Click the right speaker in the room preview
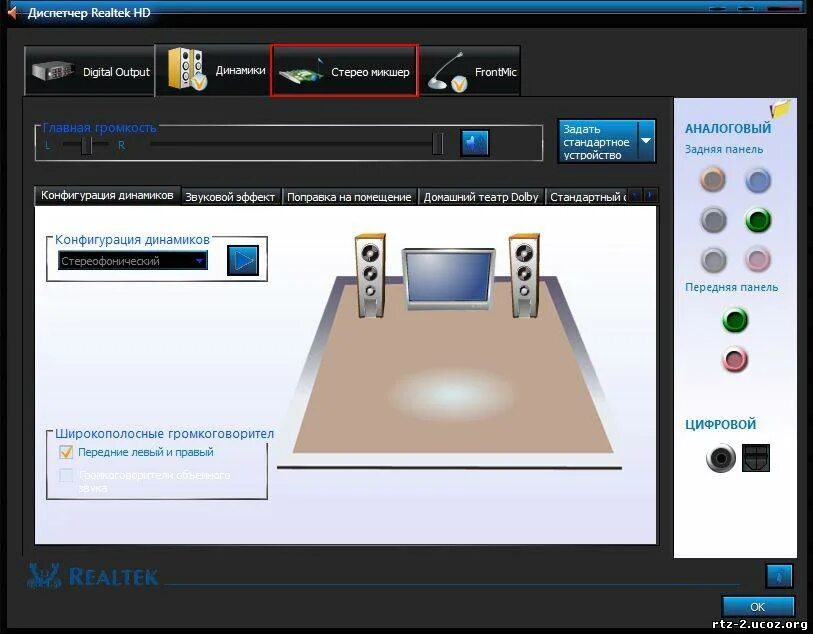The image size is (813, 634). coord(524,275)
